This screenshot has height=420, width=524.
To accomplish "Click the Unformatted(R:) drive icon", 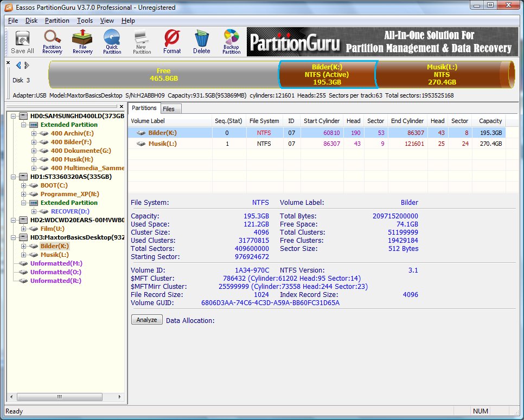I will (23, 281).
